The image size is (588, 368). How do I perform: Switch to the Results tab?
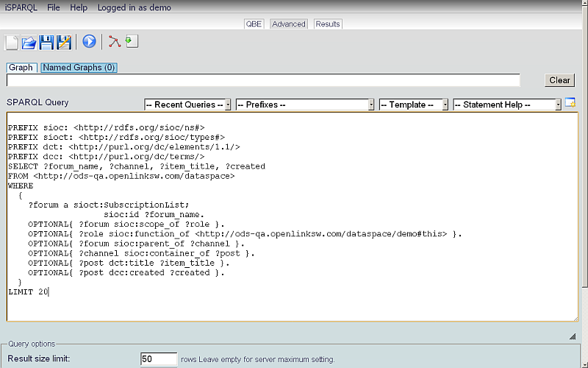328,24
